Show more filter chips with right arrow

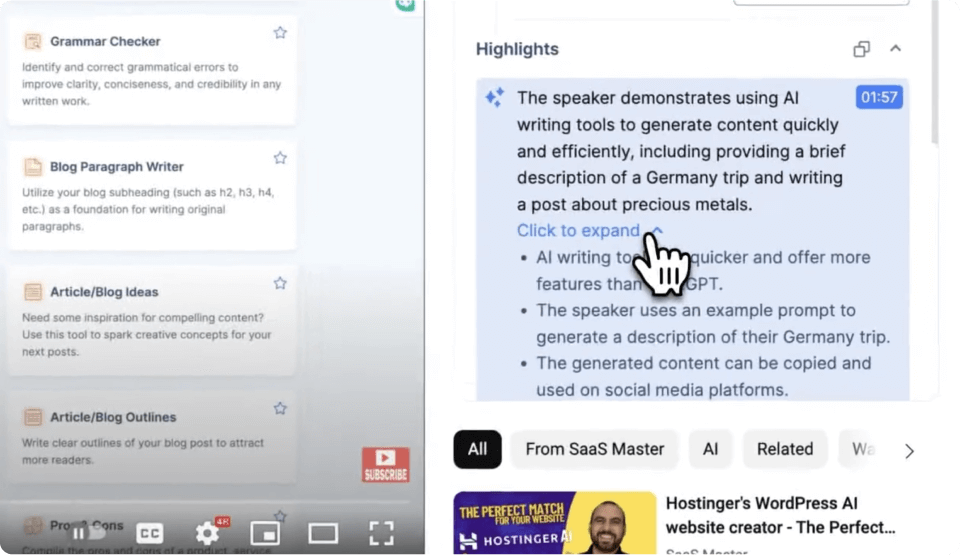coord(908,450)
